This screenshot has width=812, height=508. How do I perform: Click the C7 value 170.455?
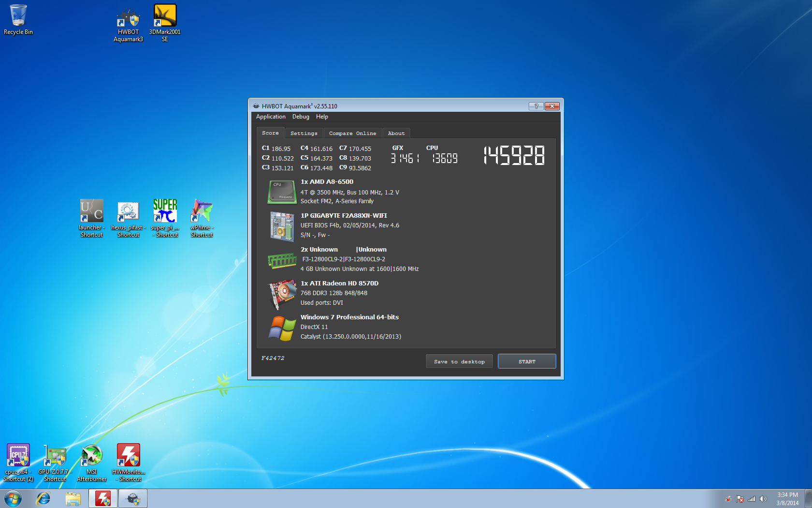(x=360, y=149)
